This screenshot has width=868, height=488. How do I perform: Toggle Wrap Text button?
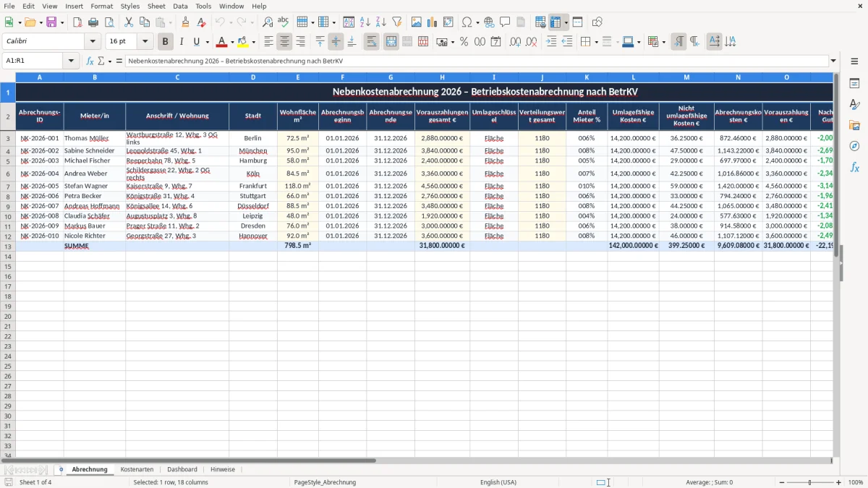tap(371, 42)
